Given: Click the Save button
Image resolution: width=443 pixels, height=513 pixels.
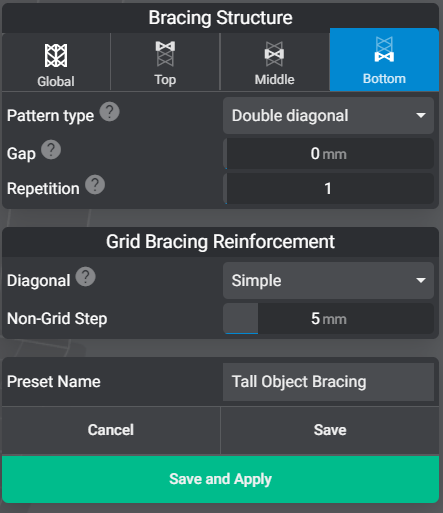Looking at the screenshot, I should pyautogui.click(x=330, y=430).
